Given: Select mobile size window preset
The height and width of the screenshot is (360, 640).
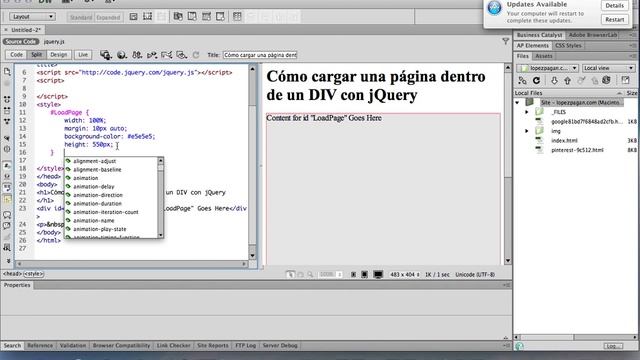Looking at the screenshot, I should [x=353, y=275].
